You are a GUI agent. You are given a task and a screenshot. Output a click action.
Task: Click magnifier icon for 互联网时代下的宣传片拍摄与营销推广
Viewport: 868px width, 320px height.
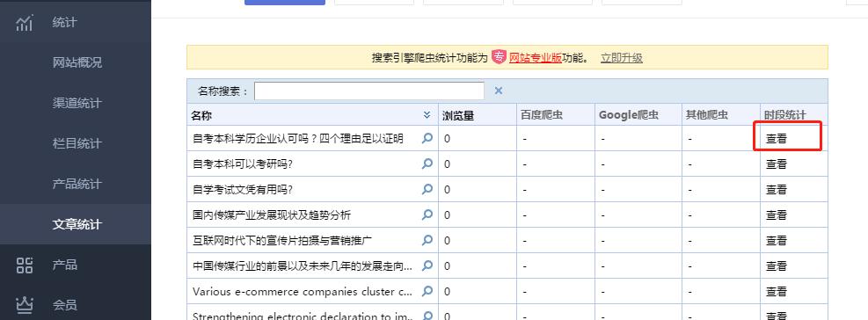427,240
